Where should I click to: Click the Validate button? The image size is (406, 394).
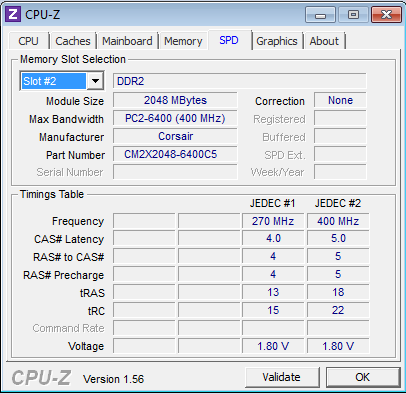click(282, 377)
